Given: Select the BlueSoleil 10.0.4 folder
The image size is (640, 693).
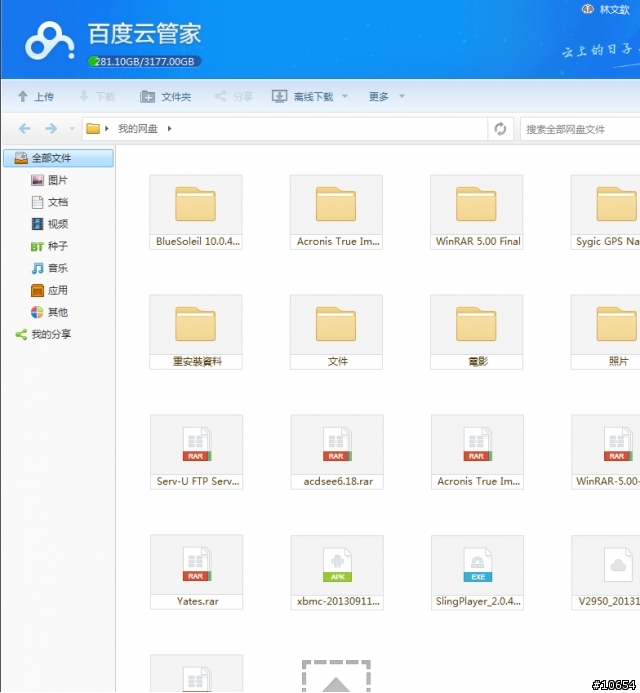Looking at the screenshot, I should pos(196,212).
